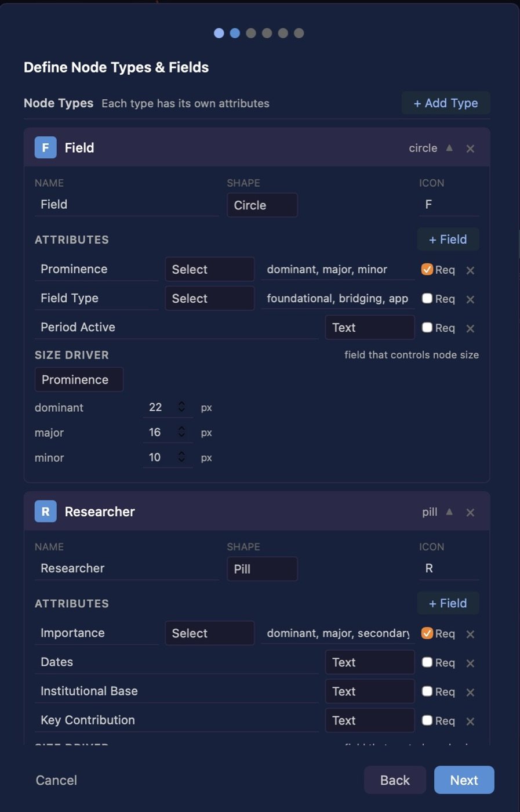The height and width of the screenshot is (812, 520).
Task: Remove the Prominence attribute row
Action: (470, 270)
